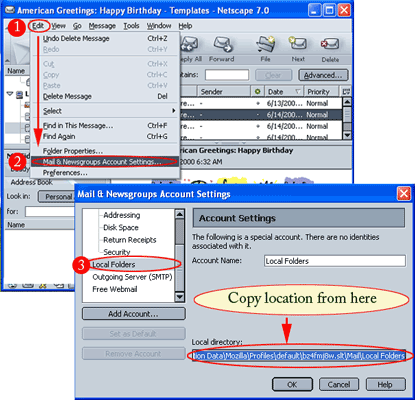415x400 pixels.
Task: Open the Window menu
Action: click(159, 26)
